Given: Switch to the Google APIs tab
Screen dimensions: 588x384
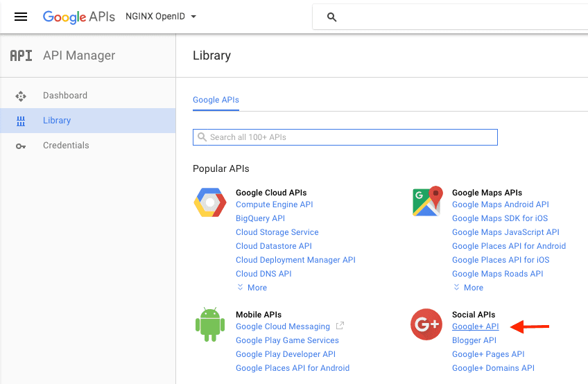Looking at the screenshot, I should point(216,100).
